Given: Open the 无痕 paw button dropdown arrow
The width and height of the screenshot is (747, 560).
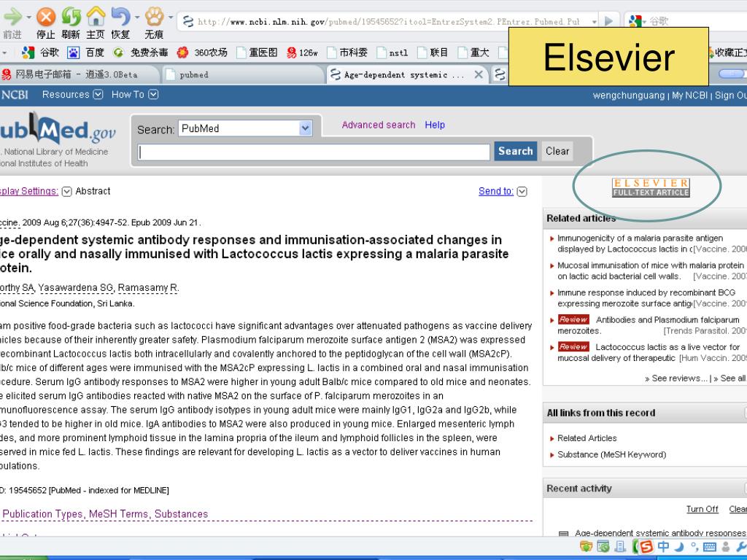Looking at the screenshot, I should click(x=170, y=17).
